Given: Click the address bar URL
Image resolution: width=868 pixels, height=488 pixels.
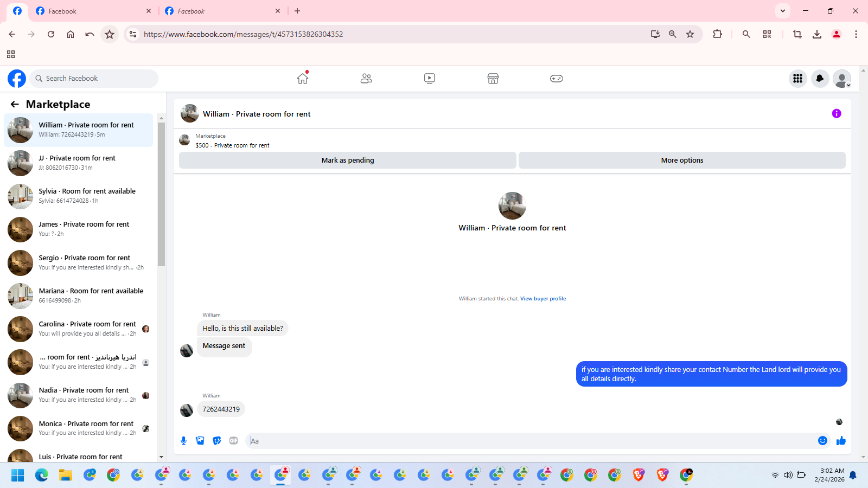Looking at the screenshot, I should (243, 34).
